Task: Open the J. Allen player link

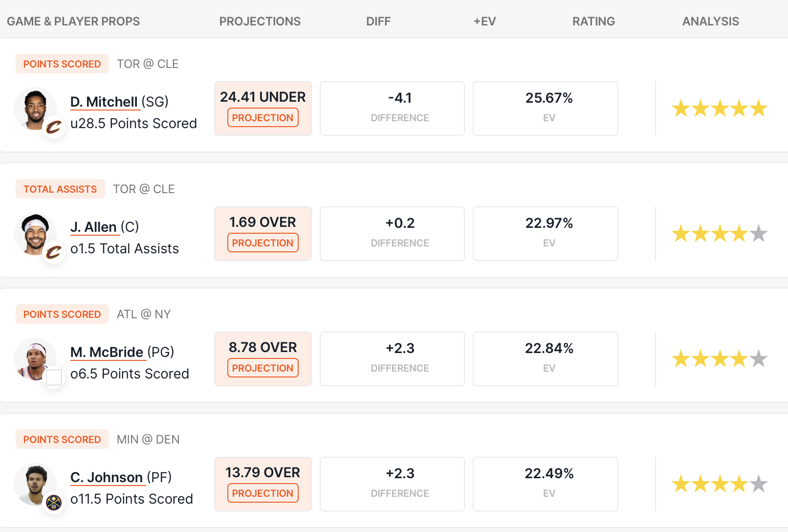Action: coord(93,227)
